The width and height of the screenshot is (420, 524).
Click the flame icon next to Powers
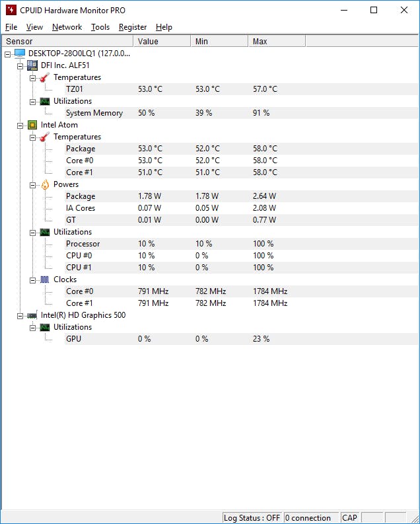pyautogui.click(x=45, y=184)
